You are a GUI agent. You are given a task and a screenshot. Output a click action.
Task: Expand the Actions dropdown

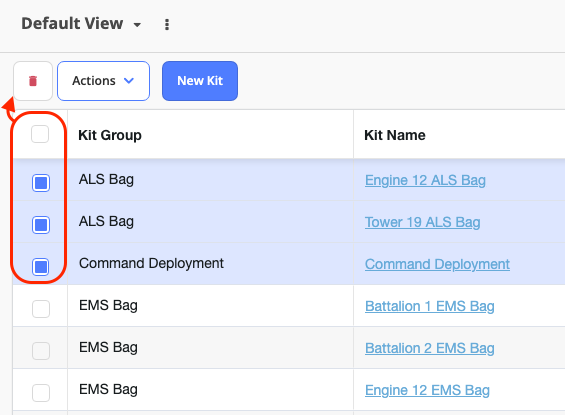point(103,81)
